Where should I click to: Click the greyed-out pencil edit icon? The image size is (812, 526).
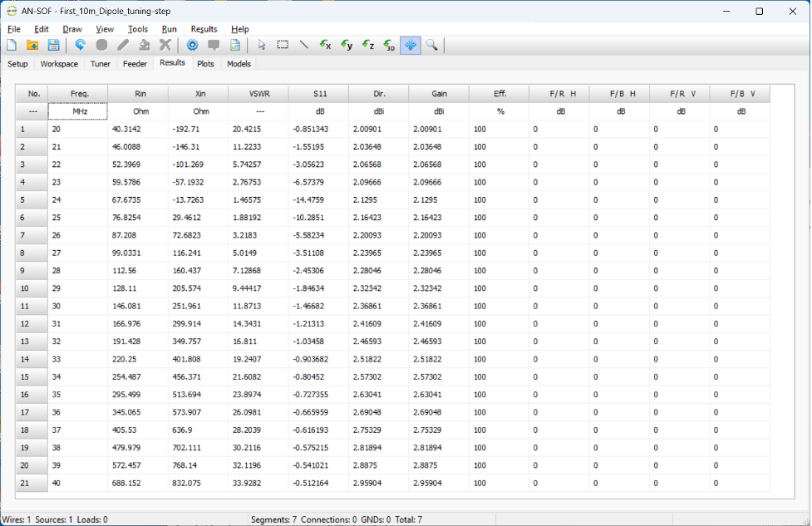[123, 45]
